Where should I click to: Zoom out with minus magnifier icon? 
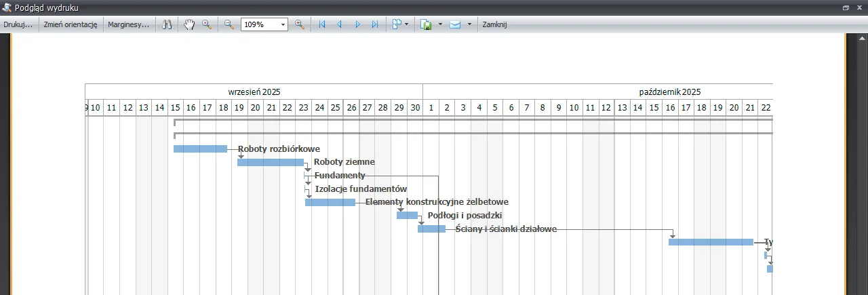click(x=229, y=24)
